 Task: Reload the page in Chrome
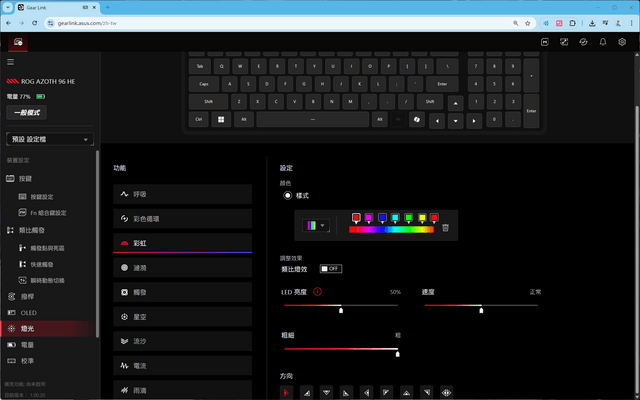coord(35,23)
